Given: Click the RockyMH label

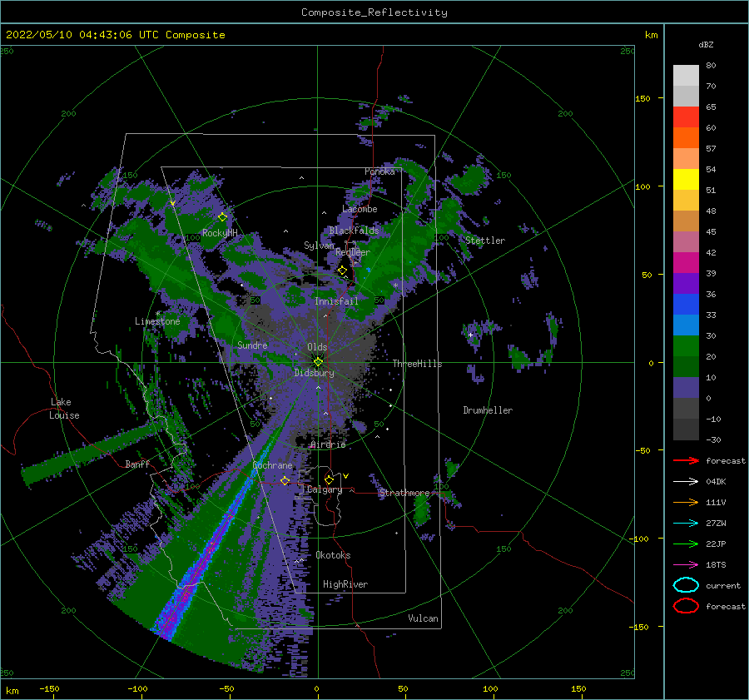Looking at the screenshot, I should click(220, 233).
